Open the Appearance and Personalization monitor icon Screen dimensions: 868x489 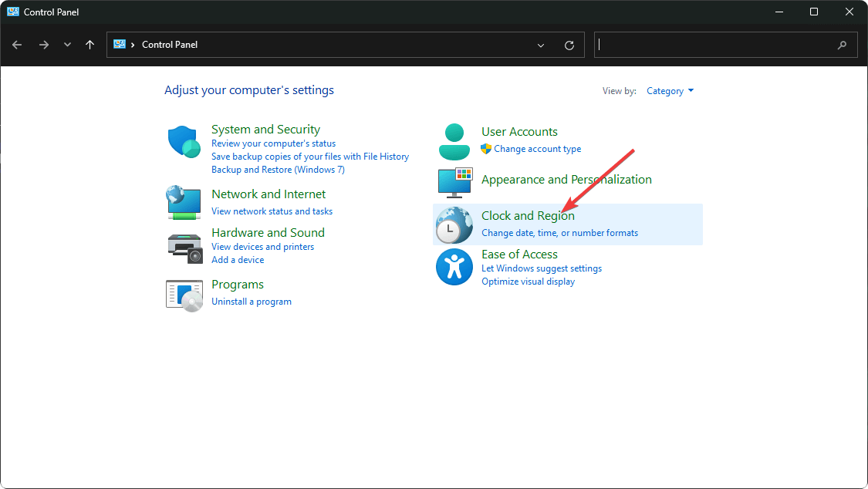coord(454,182)
